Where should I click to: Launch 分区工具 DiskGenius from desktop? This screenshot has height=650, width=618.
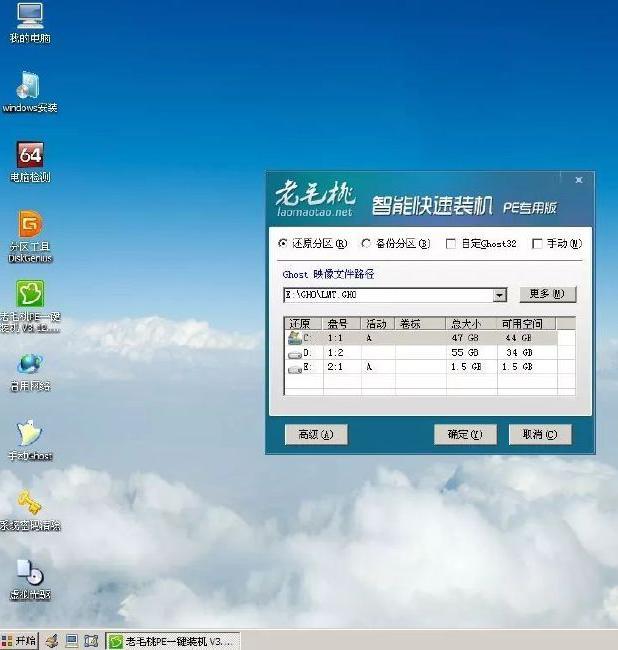pyautogui.click(x=30, y=236)
